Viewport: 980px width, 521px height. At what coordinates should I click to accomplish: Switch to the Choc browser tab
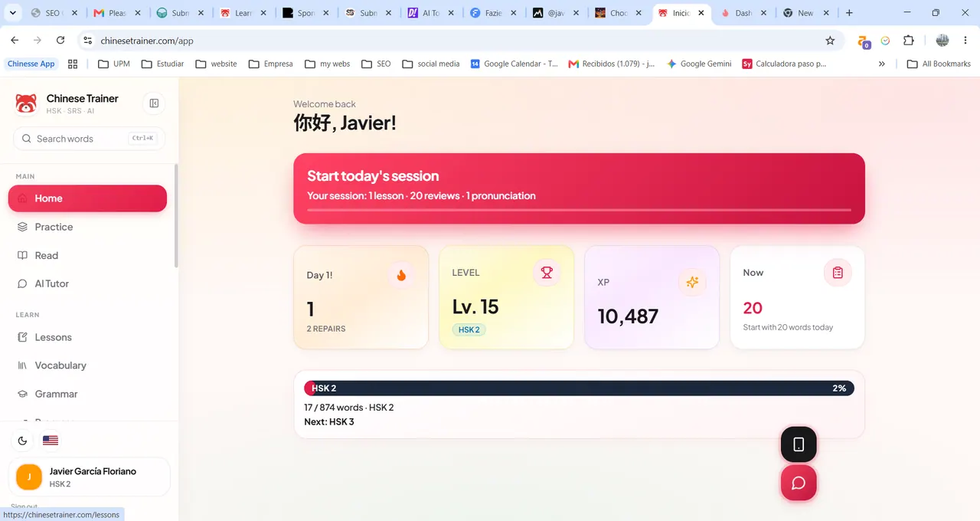[x=619, y=13]
